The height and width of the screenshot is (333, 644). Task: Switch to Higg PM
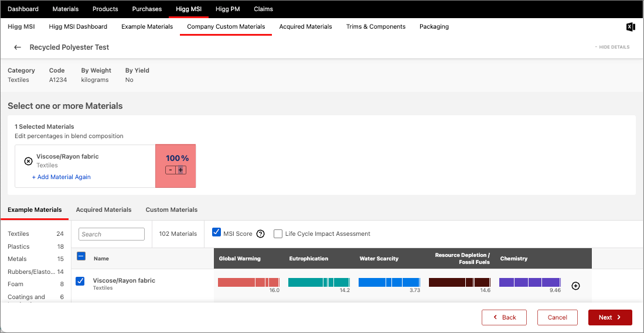tap(227, 9)
